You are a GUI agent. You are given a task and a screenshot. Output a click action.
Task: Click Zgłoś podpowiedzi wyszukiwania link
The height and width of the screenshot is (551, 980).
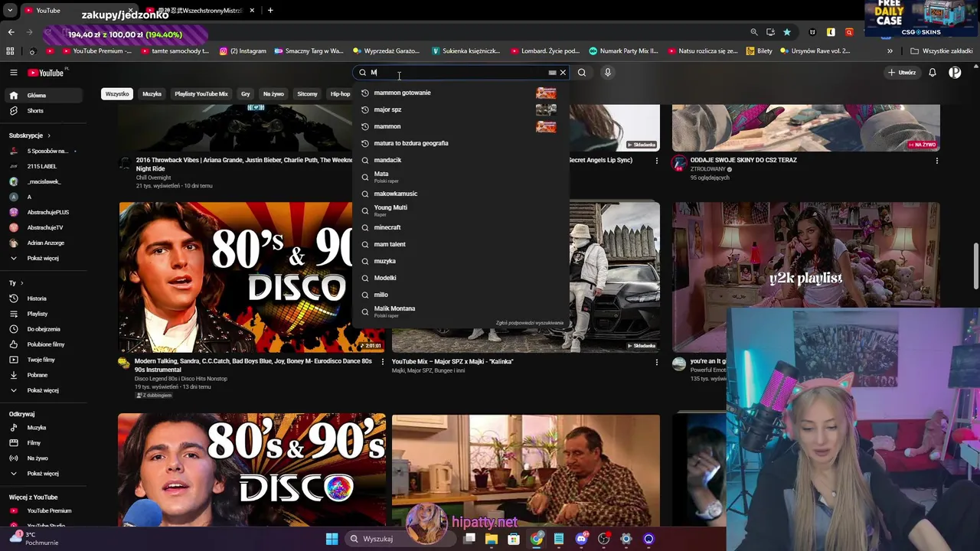coord(529,323)
